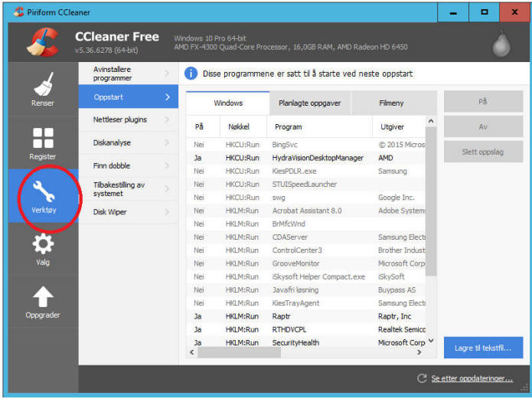
Task: Select the KiesTrayAgent row
Action: pos(306,303)
